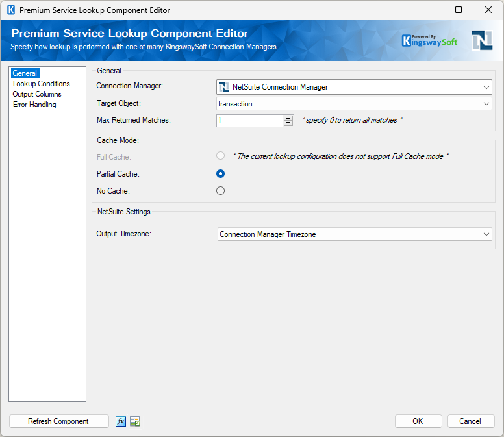The height and width of the screenshot is (437, 504).
Task: Click the NetSuite N logo in banner
Action: pyautogui.click(x=482, y=40)
